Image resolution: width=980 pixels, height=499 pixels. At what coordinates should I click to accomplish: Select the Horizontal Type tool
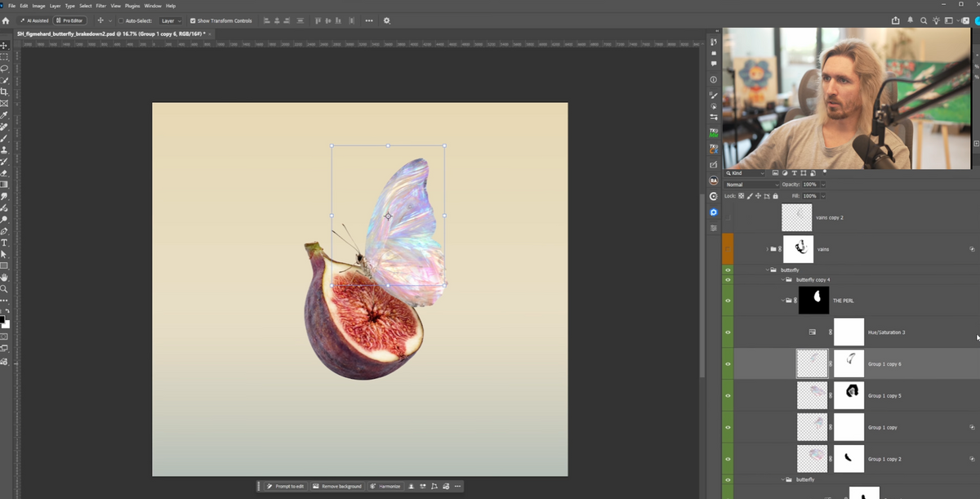coord(4,243)
